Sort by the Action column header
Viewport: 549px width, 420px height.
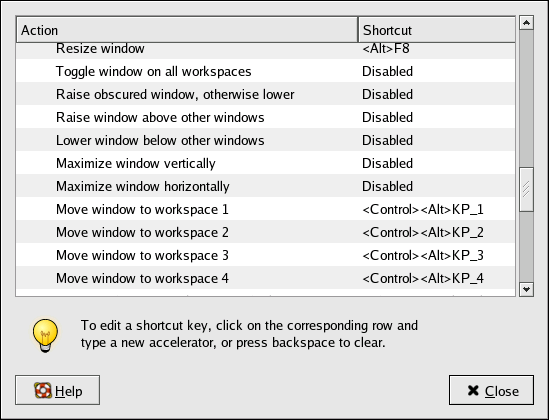187,30
